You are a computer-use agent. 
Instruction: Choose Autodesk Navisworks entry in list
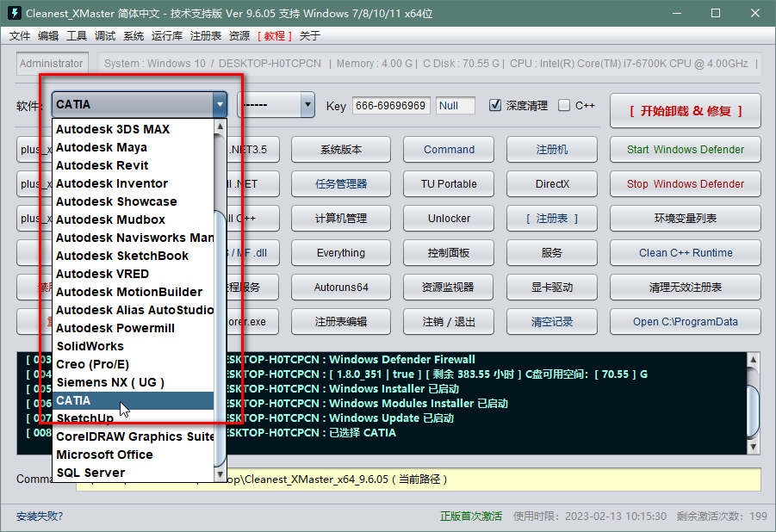coord(133,238)
